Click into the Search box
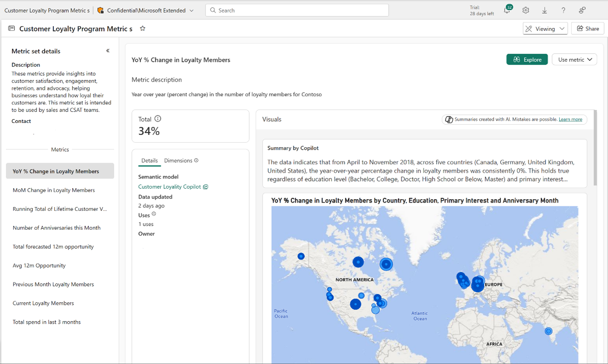 click(297, 10)
